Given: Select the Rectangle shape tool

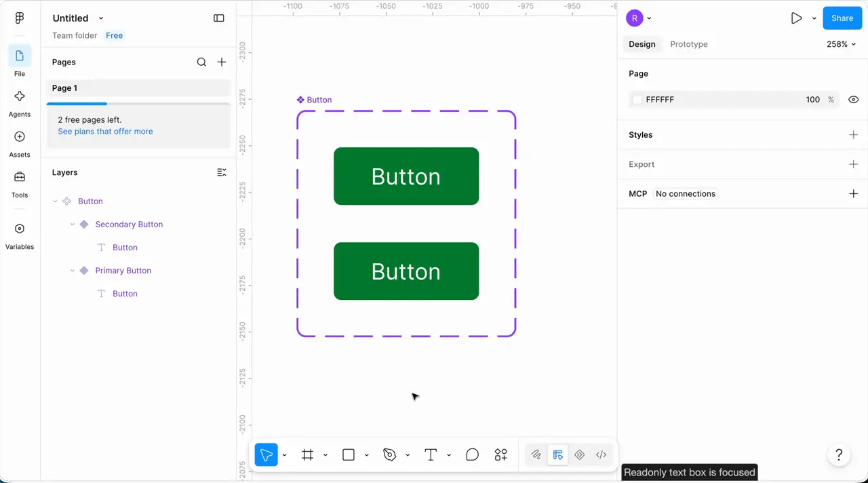Looking at the screenshot, I should click(x=349, y=455).
